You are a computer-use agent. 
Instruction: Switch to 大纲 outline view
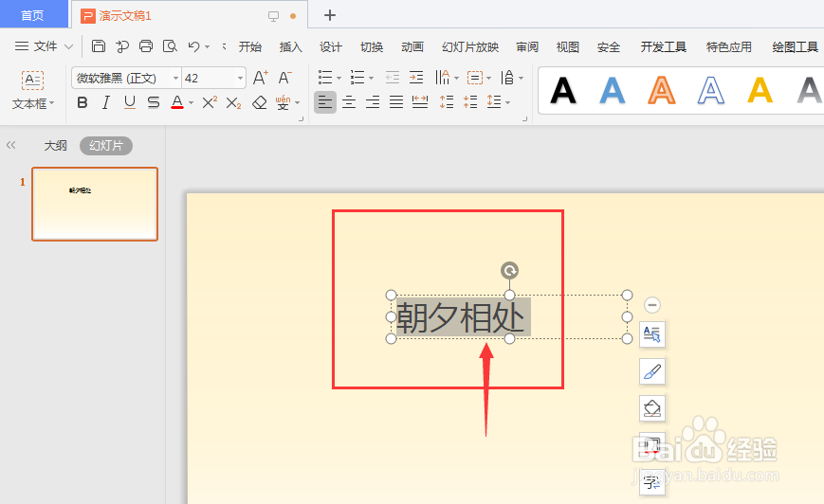(x=55, y=146)
